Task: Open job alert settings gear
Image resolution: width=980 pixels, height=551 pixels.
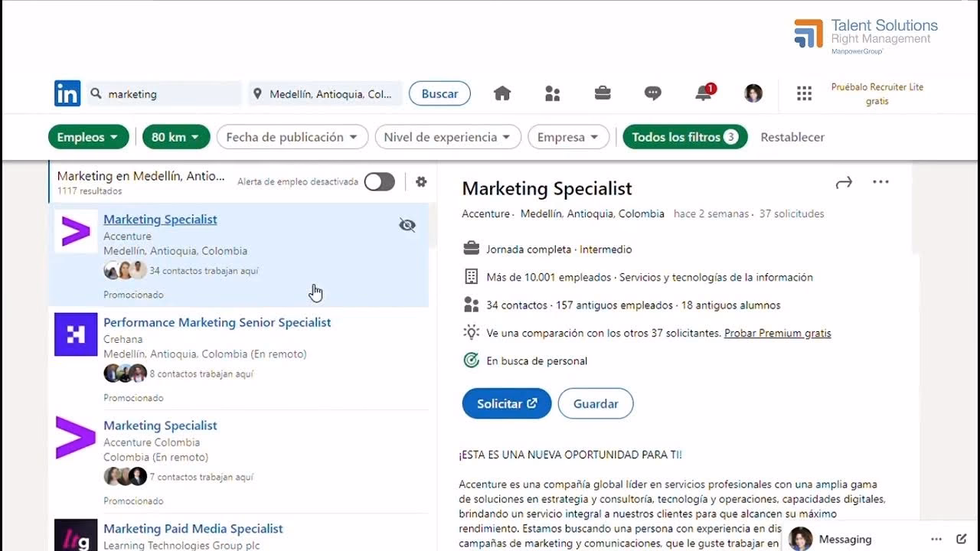Action: pos(421,181)
